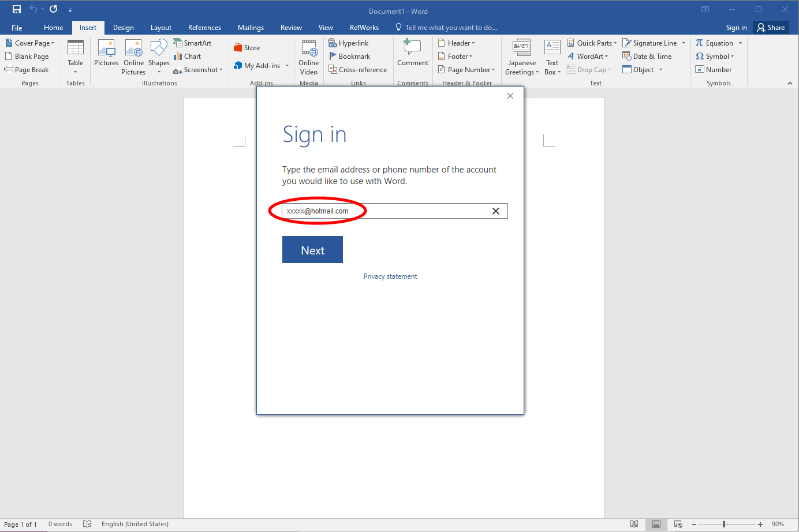Insert Online Video
Viewport: 799px width, 532px height.
(309, 57)
